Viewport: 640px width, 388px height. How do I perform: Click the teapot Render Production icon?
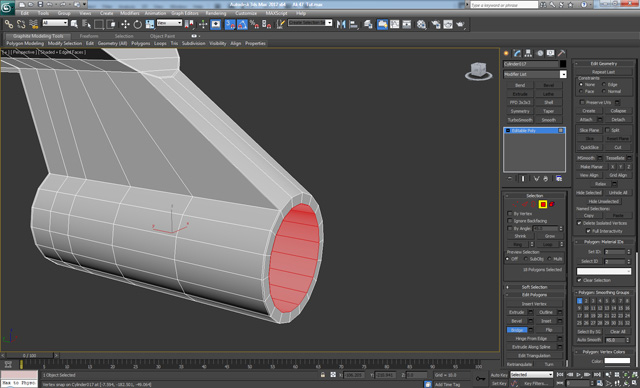[x=461, y=24]
